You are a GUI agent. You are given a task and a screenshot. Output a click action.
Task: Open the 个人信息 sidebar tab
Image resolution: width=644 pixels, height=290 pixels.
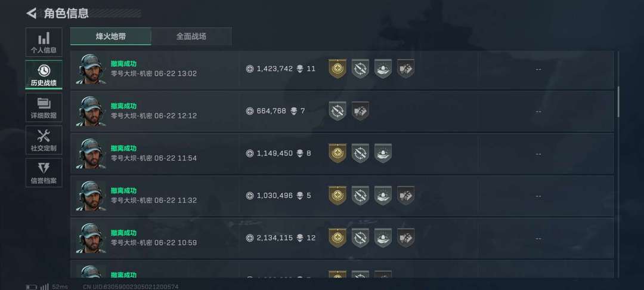pos(44,42)
